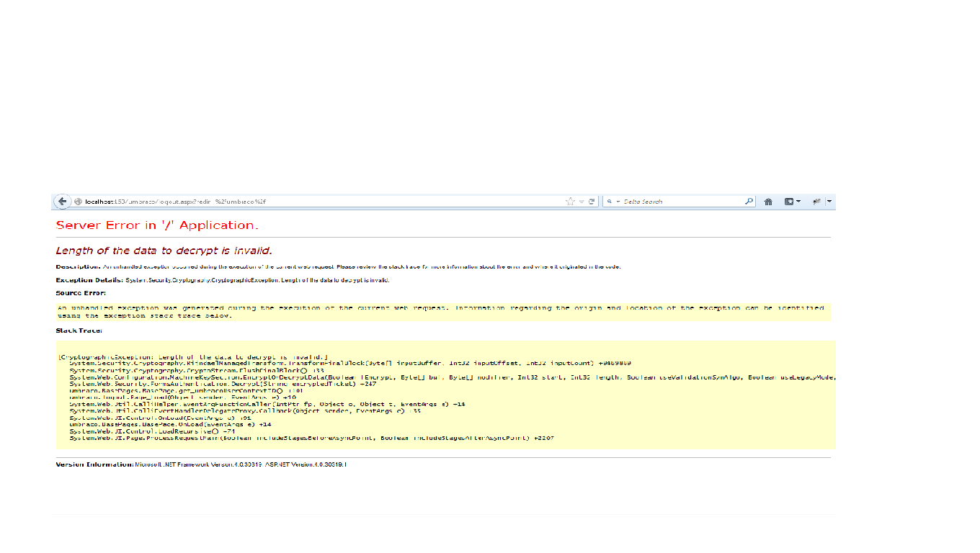Screen dimensions: 980x553
Task: Click the EventArgFunctionCaller stack line
Action: tap(267, 404)
